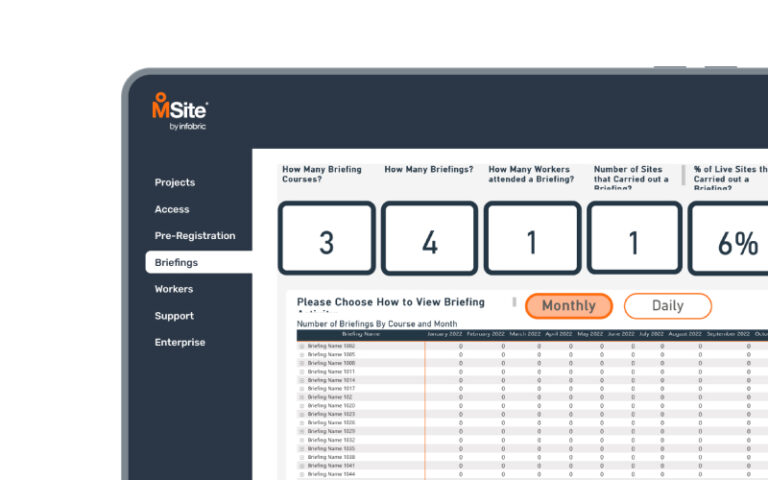The image size is (768, 480).
Task: Expand the Briefing Name 1029 row
Action: point(302,431)
